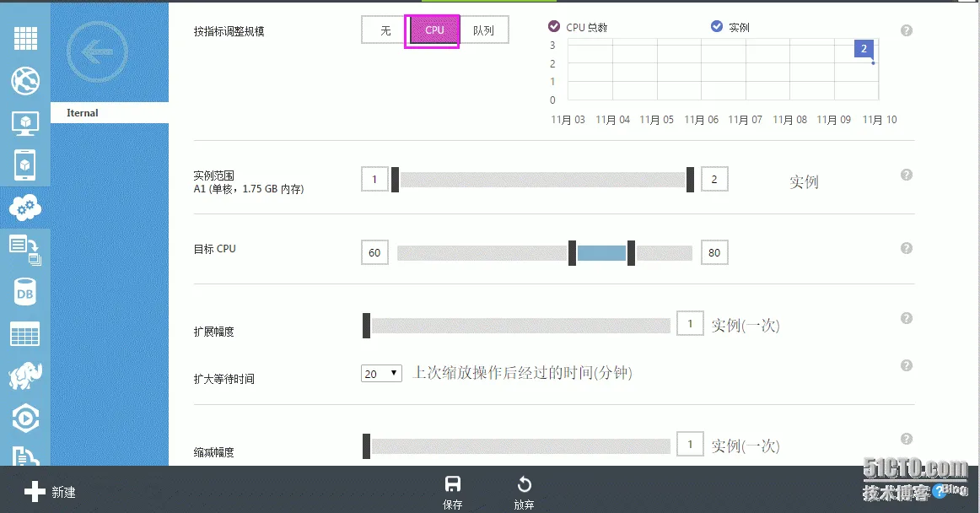The width and height of the screenshot is (980, 513).
Task: Select 无 as the scale metric
Action: point(385,30)
